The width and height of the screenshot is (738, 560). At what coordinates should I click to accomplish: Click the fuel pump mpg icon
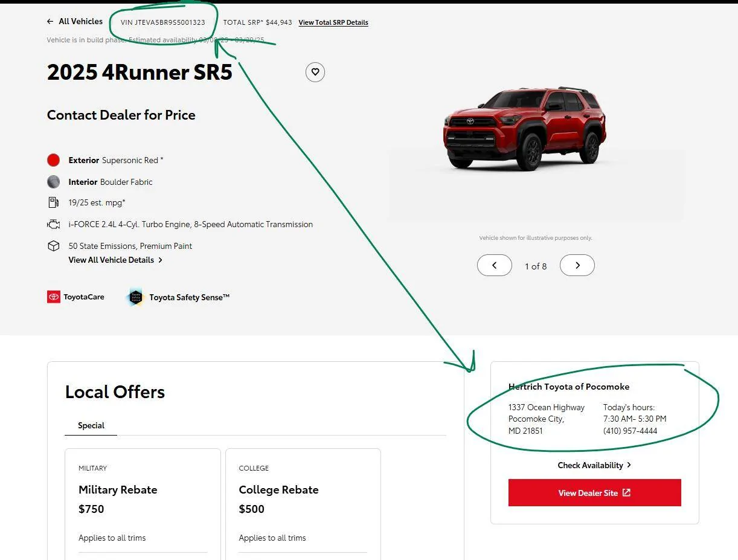coord(53,202)
